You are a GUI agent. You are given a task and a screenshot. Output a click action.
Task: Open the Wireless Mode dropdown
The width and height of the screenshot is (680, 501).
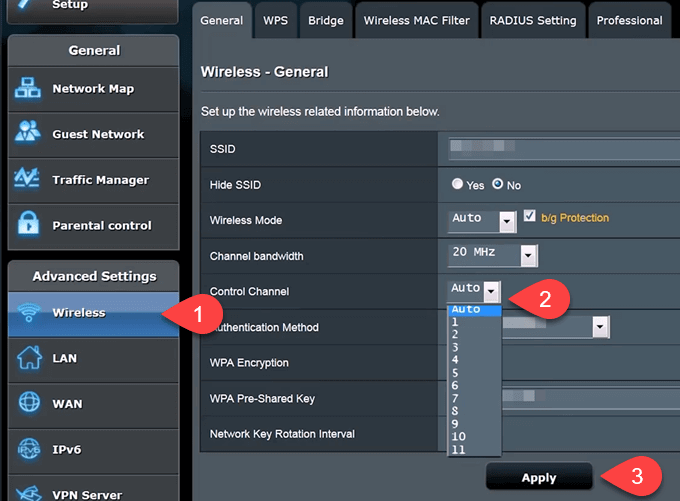pos(507,219)
